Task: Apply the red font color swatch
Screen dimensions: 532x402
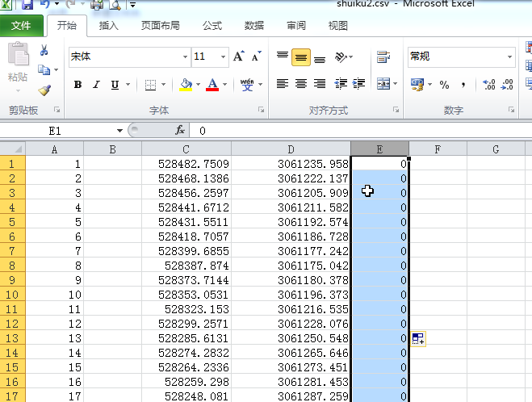Action: [212, 85]
